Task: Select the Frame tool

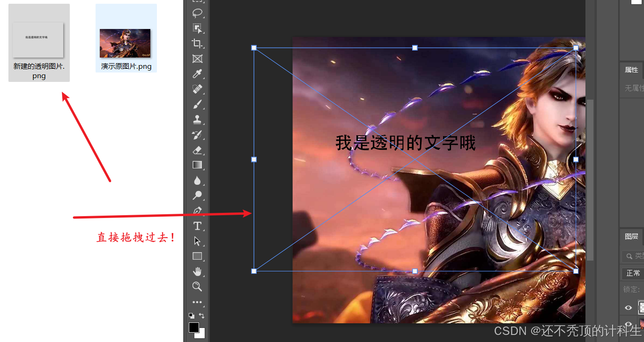Action: point(197,59)
